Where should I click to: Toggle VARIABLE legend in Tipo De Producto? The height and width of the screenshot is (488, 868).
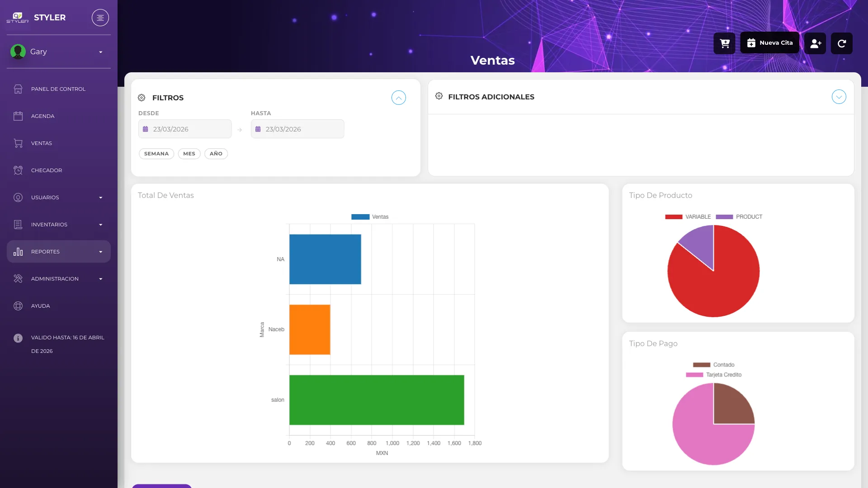(x=688, y=217)
